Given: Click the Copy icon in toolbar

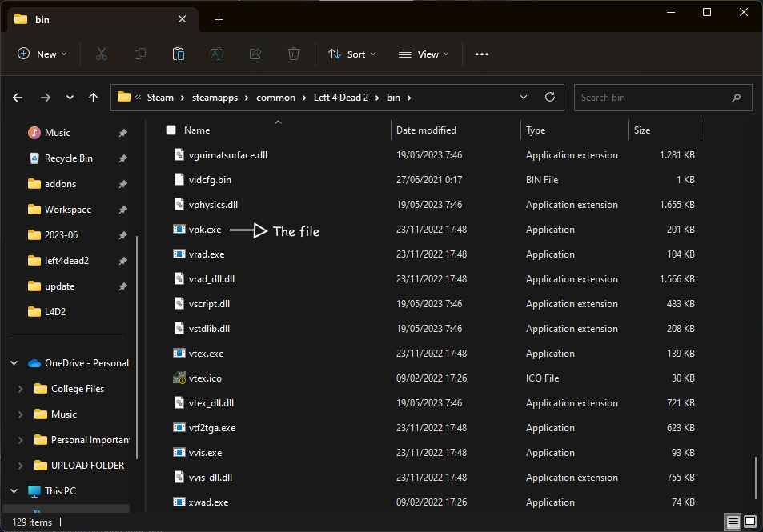Looking at the screenshot, I should pos(140,54).
